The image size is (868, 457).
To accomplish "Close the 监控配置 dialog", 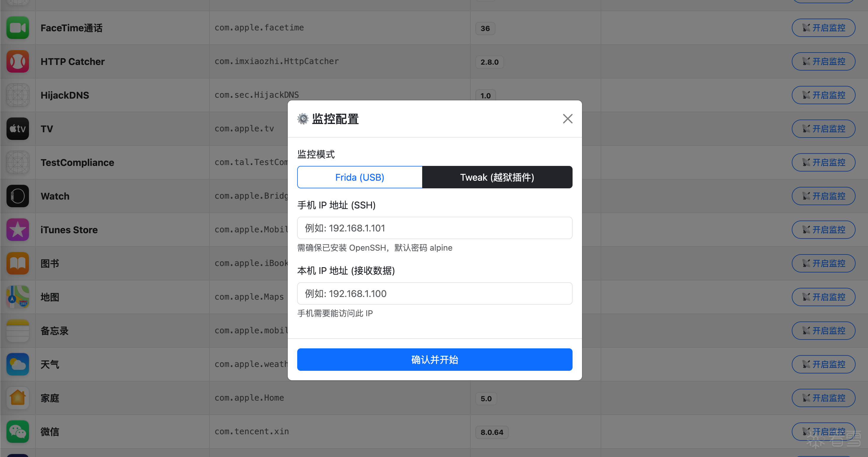I will coord(568,119).
